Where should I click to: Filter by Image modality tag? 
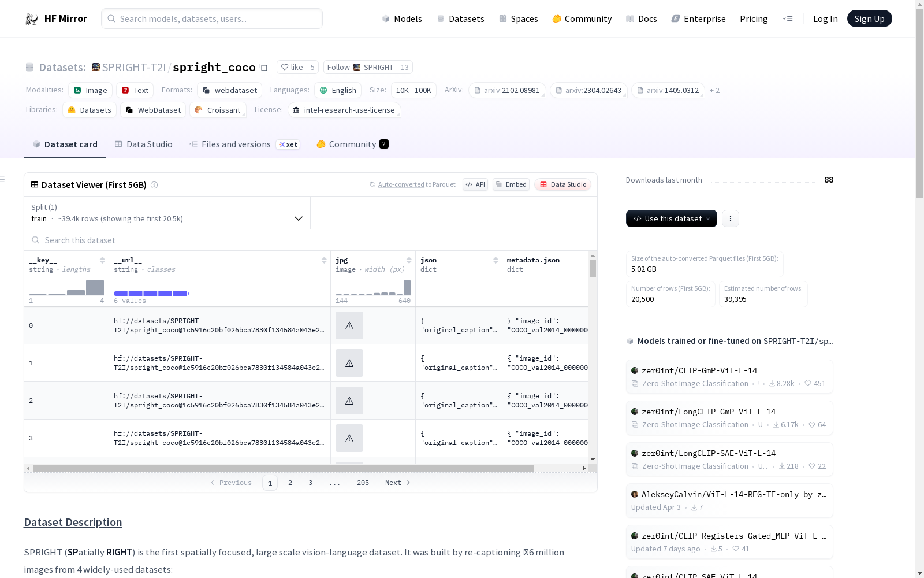90,90
